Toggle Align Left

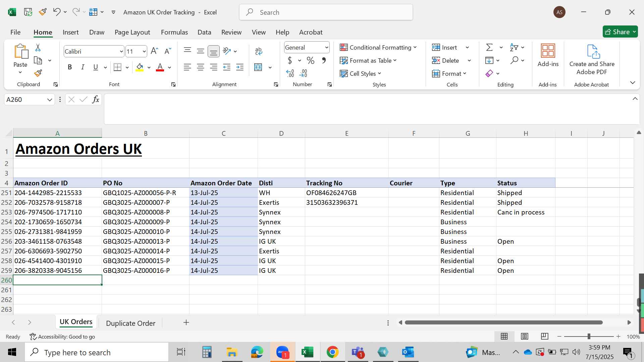187,67
